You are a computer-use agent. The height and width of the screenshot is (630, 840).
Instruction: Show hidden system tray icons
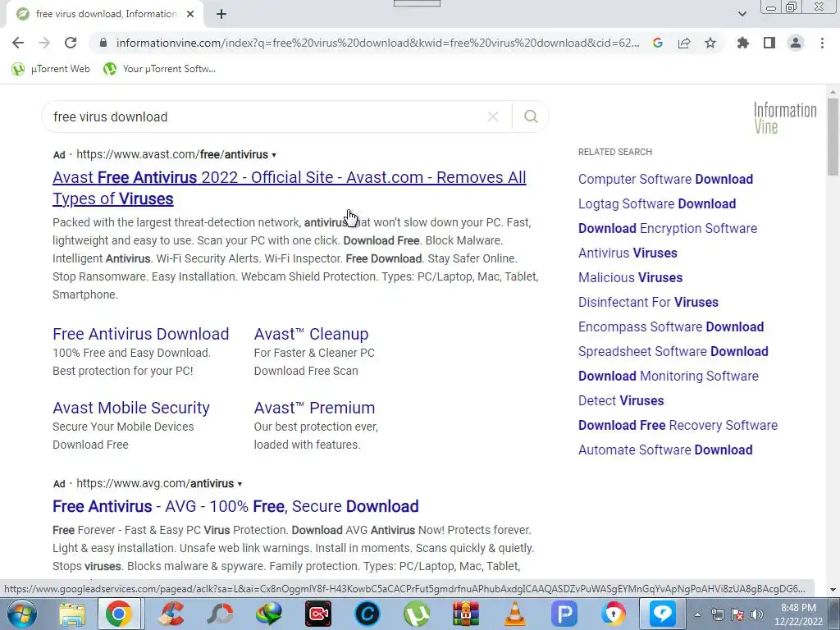click(x=697, y=614)
